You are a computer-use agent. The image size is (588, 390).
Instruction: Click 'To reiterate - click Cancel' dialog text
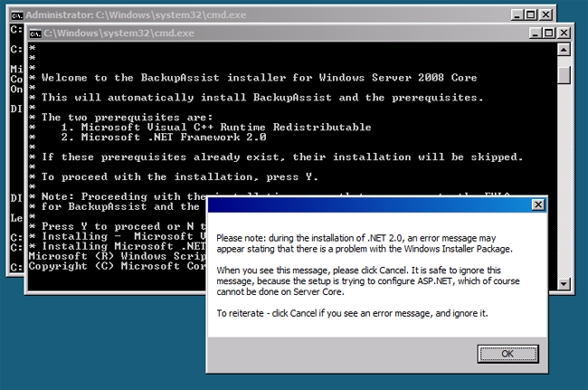point(352,313)
